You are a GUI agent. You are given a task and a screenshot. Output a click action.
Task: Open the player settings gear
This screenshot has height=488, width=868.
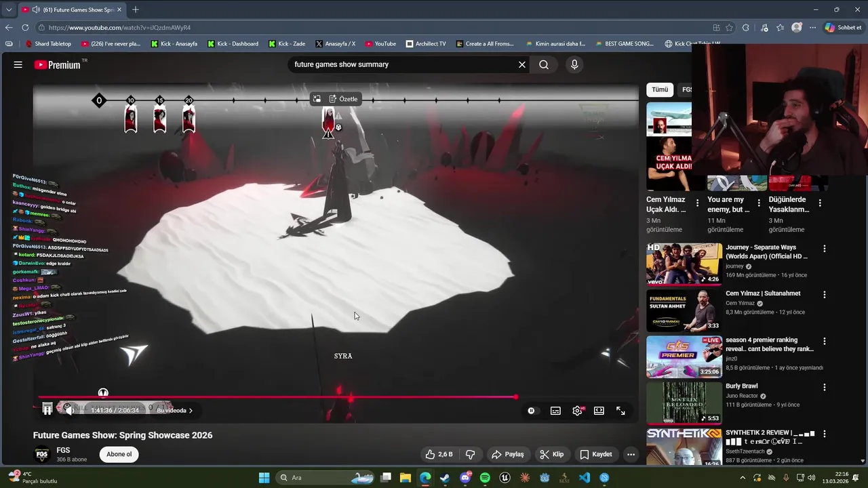tap(577, 411)
